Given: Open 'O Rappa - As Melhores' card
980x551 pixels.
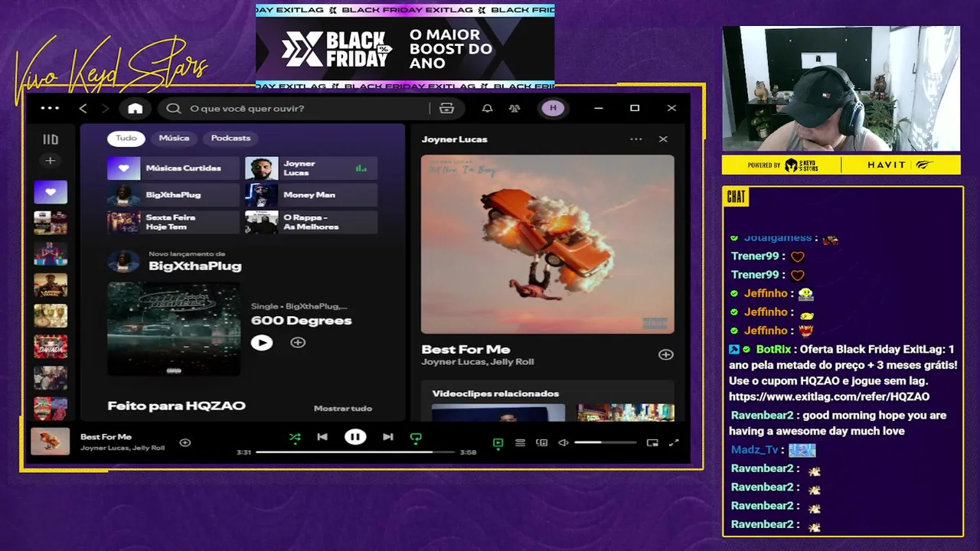Looking at the screenshot, I should click(x=311, y=222).
